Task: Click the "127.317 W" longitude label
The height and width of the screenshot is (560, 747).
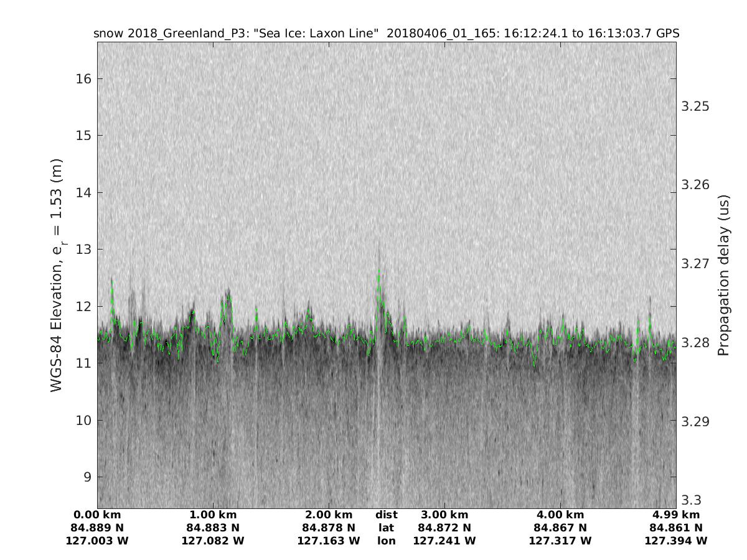Action: (x=560, y=541)
